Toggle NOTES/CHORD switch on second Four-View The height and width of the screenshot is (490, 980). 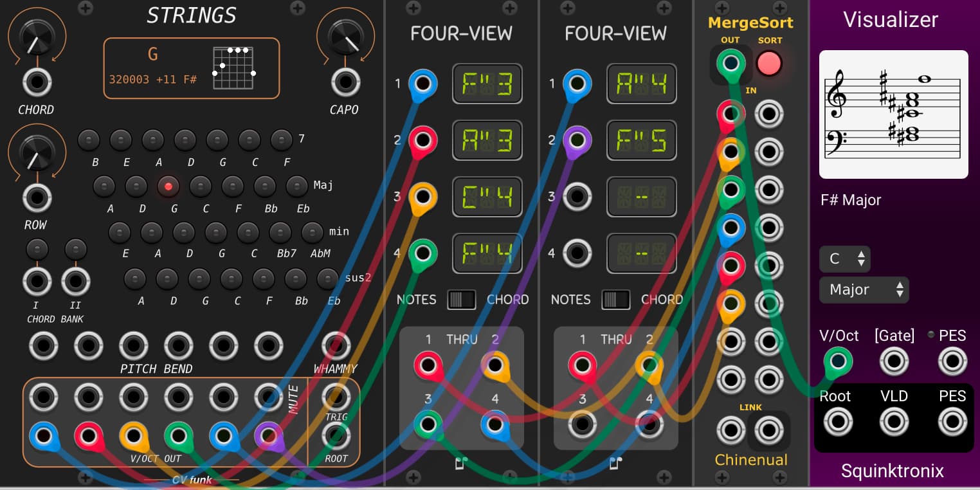coord(616,300)
